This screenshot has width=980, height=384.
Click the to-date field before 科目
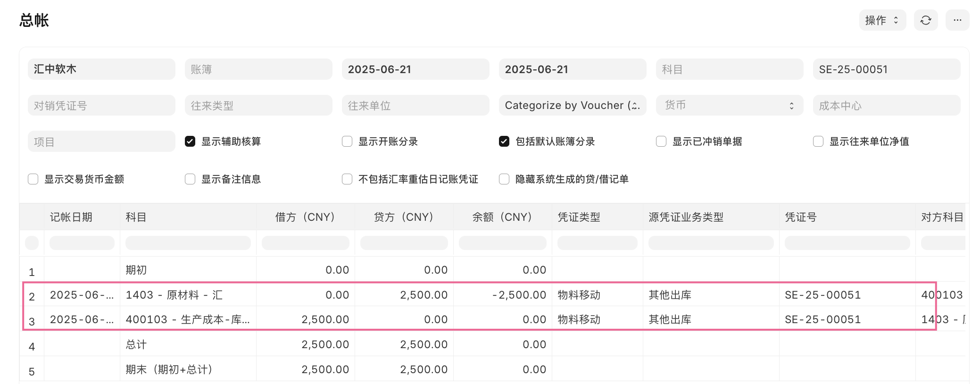pyautogui.click(x=573, y=69)
